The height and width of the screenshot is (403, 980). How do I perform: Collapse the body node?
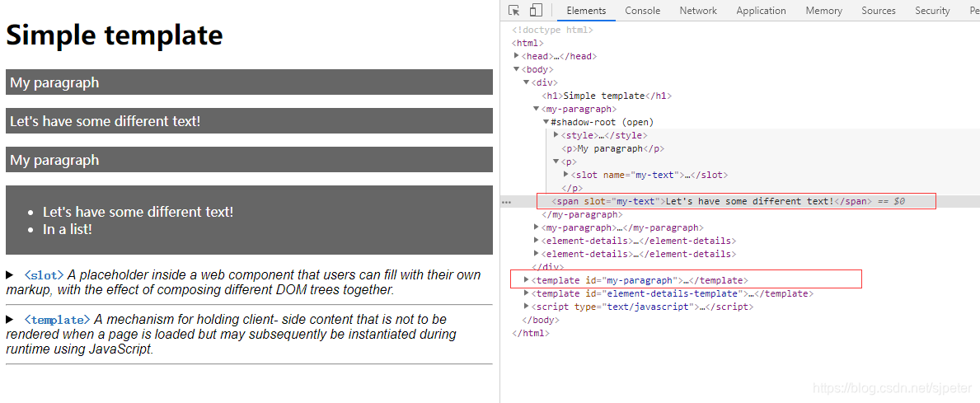click(517, 69)
